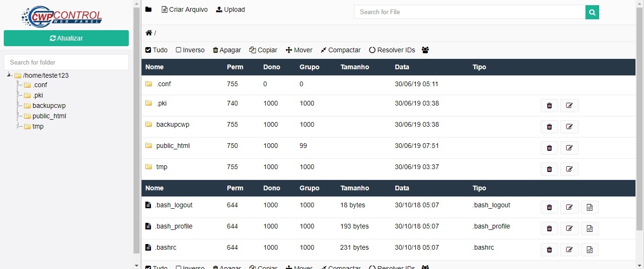Delete public_html folder using trash icon
The image size is (644, 269).
549,148
